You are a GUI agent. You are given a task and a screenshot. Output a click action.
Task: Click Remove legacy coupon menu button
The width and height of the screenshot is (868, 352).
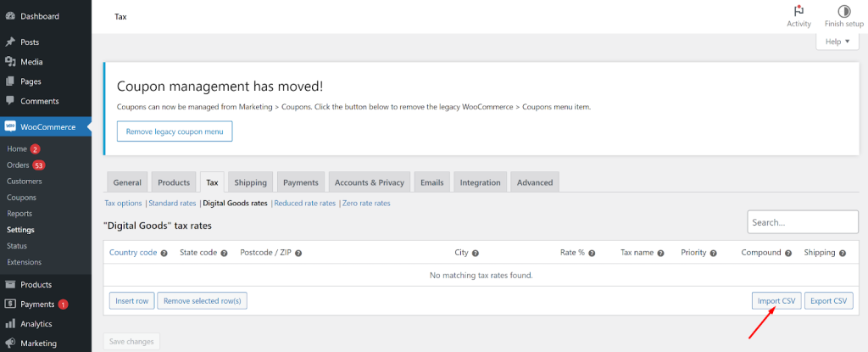point(175,132)
